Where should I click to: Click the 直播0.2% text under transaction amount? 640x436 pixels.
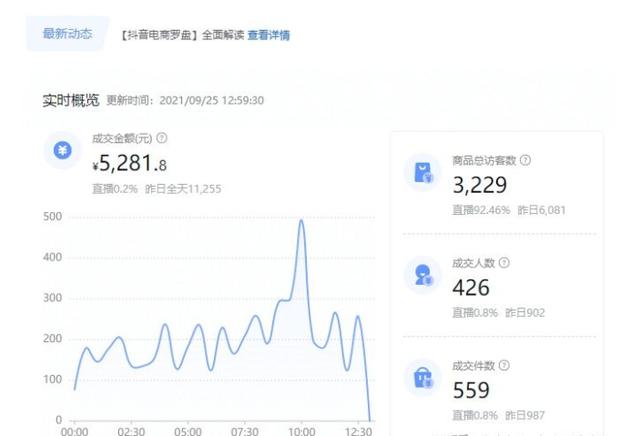(x=115, y=189)
